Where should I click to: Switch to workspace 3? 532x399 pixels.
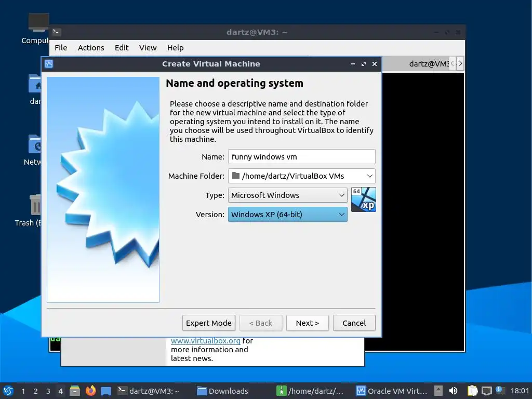(48, 391)
